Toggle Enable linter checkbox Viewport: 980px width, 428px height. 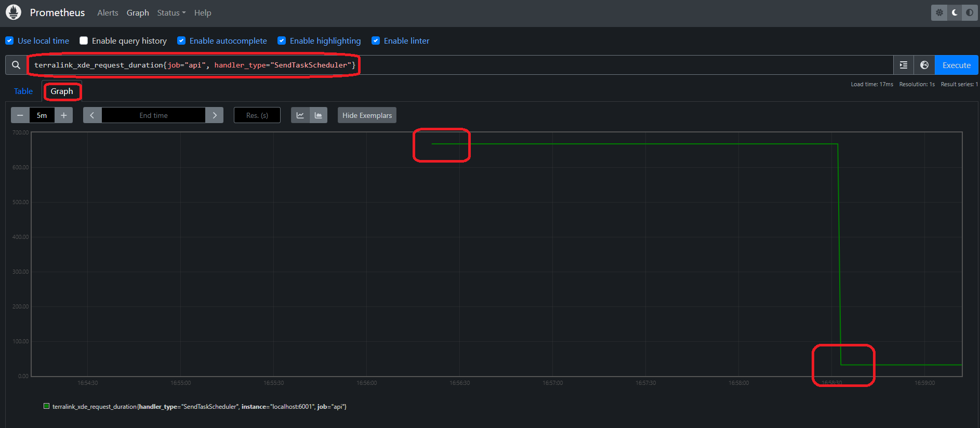click(x=376, y=41)
